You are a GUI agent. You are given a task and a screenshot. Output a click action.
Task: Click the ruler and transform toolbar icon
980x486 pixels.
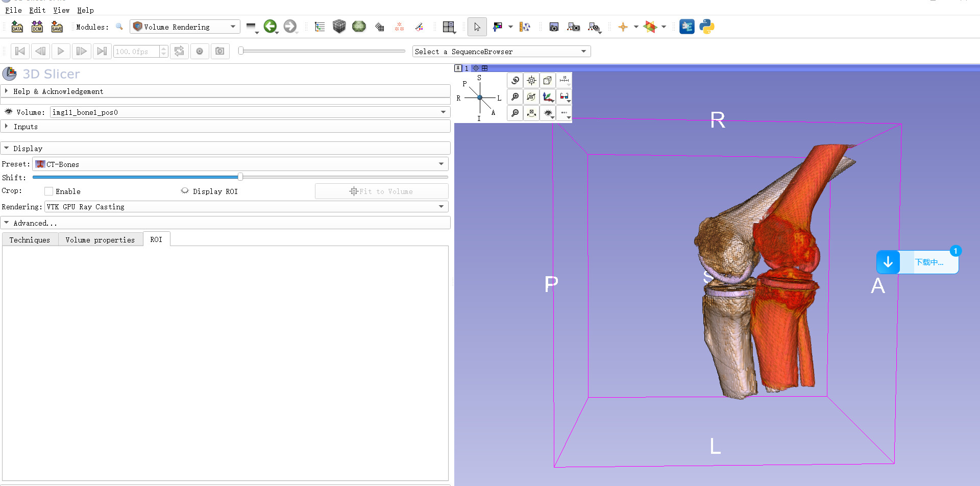point(525,27)
